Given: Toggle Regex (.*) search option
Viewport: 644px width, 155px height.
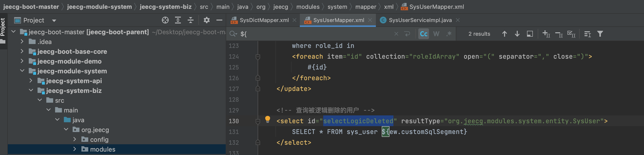Looking at the screenshot, I should (x=449, y=34).
